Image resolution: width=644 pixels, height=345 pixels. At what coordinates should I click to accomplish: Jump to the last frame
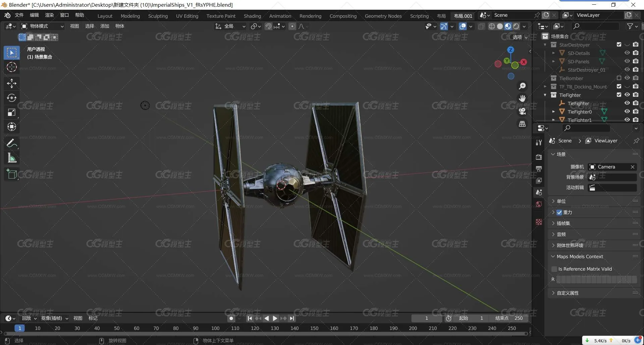pyautogui.click(x=292, y=319)
